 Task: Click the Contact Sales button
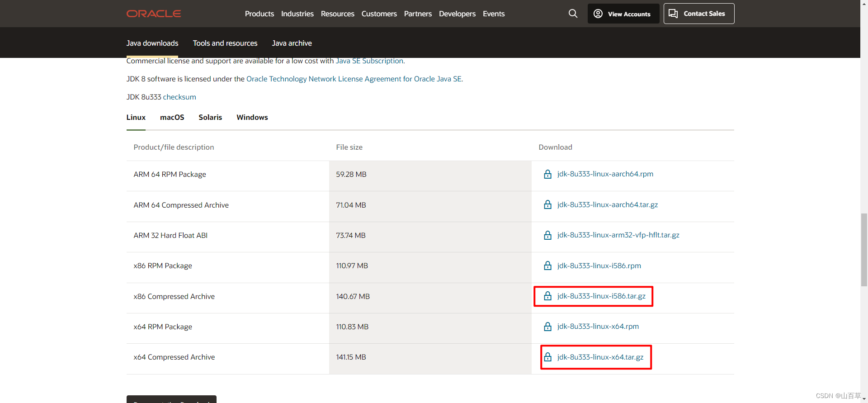[x=699, y=14]
